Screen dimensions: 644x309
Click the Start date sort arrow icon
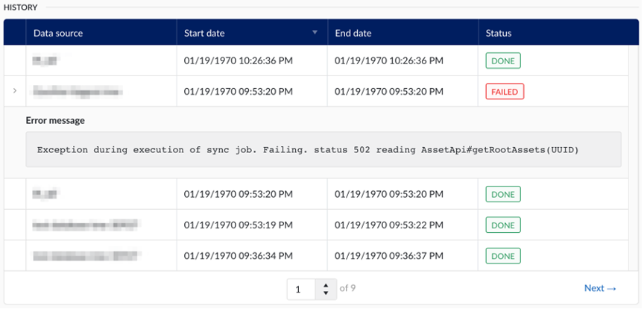[315, 33]
